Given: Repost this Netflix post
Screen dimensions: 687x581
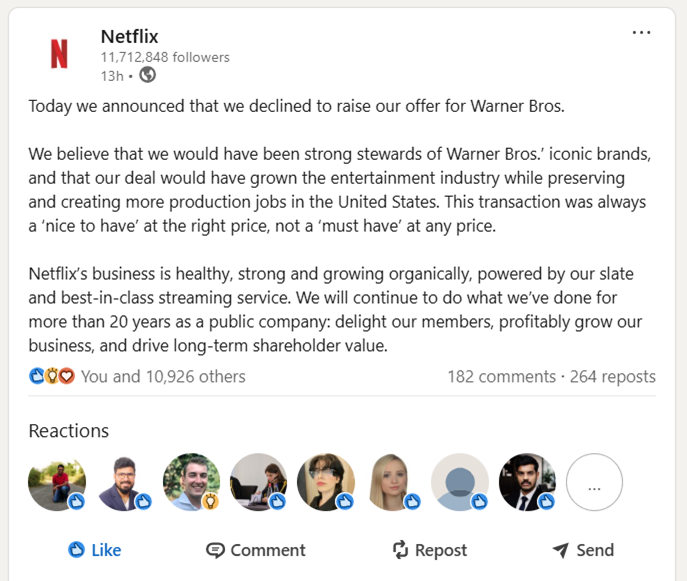Looking at the screenshot, I should (430, 550).
